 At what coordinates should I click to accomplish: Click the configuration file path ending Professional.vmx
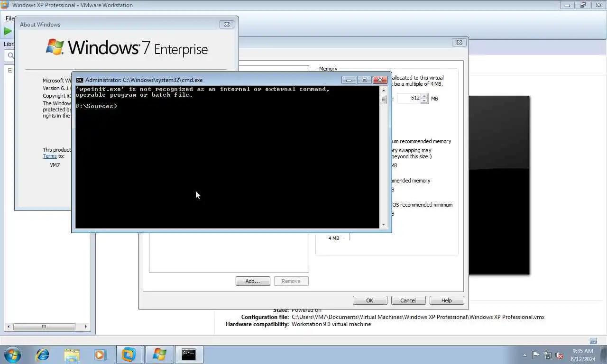tap(418, 317)
